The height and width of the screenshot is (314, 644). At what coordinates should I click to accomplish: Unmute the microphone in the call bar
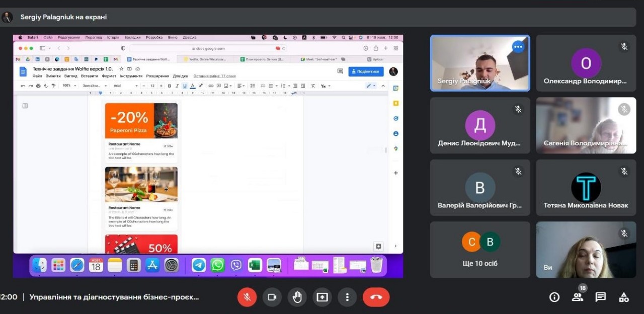pyautogui.click(x=247, y=297)
